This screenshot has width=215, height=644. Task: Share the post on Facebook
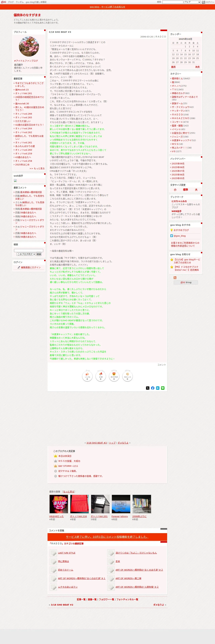click(x=153, y=388)
